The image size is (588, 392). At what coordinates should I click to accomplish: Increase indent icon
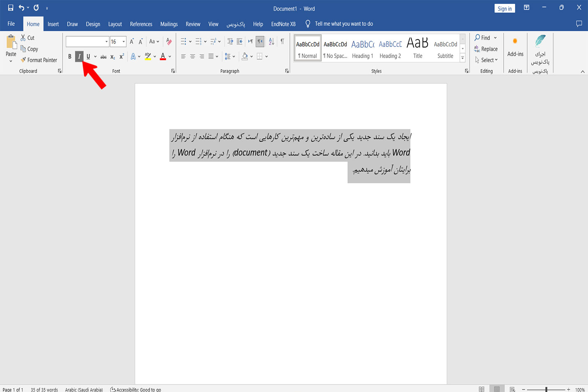(239, 41)
